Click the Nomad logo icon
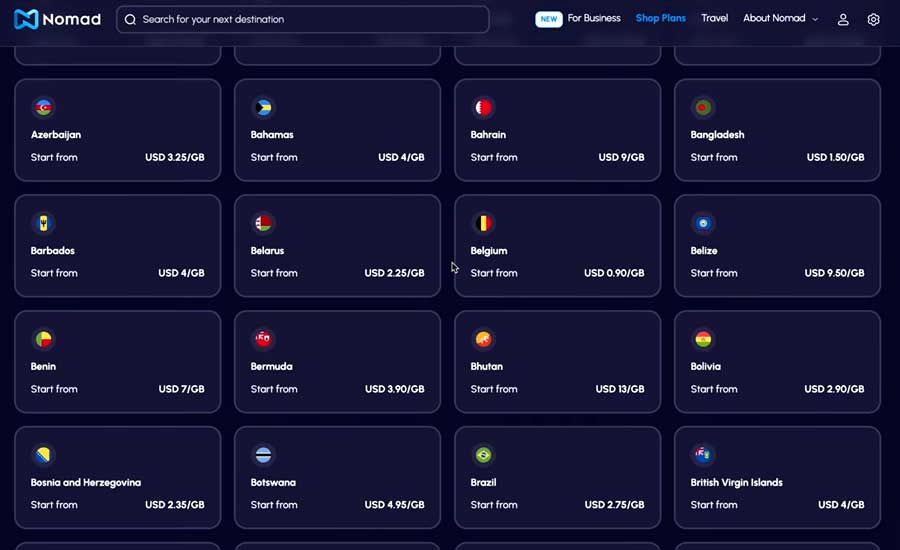The width and height of the screenshot is (900, 550). pos(26,19)
